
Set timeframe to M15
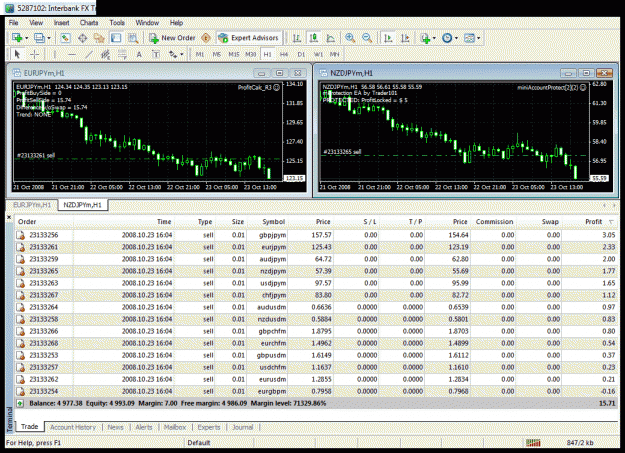coord(234,54)
